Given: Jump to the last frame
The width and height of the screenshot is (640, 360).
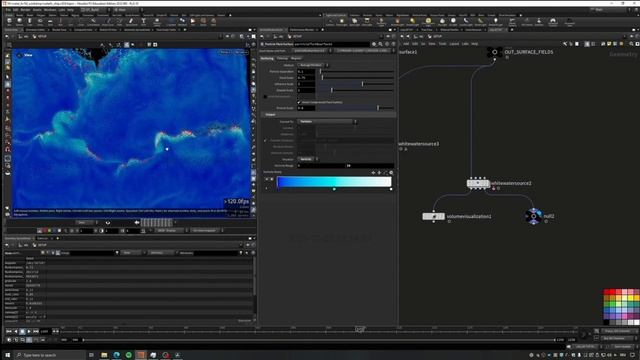Looking at the screenshot, I should 36,331.
